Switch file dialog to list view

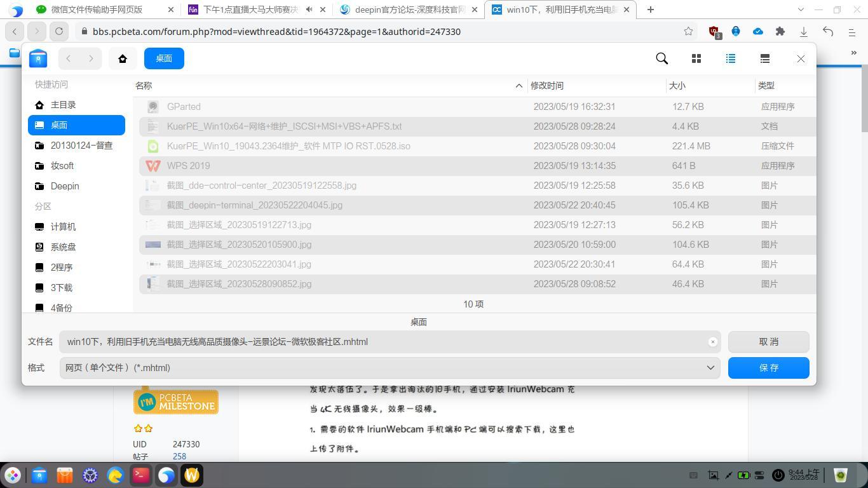pyautogui.click(x=731, y=58)
